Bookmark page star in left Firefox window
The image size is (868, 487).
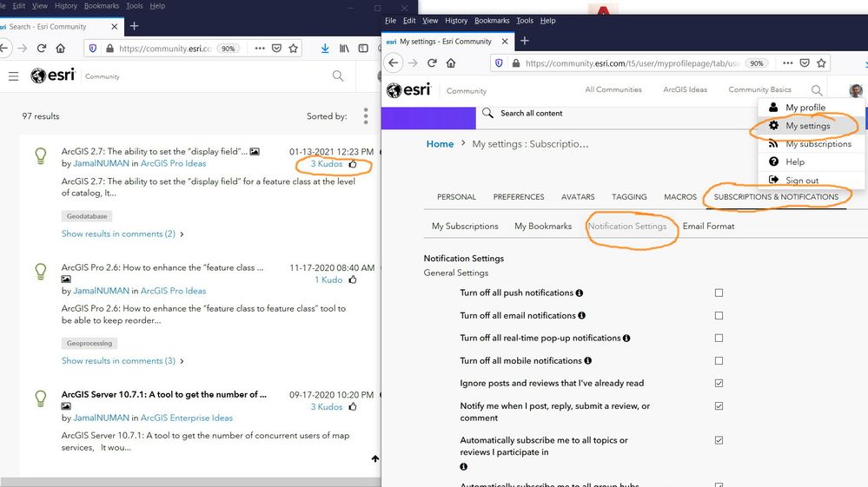coord(294,49)
